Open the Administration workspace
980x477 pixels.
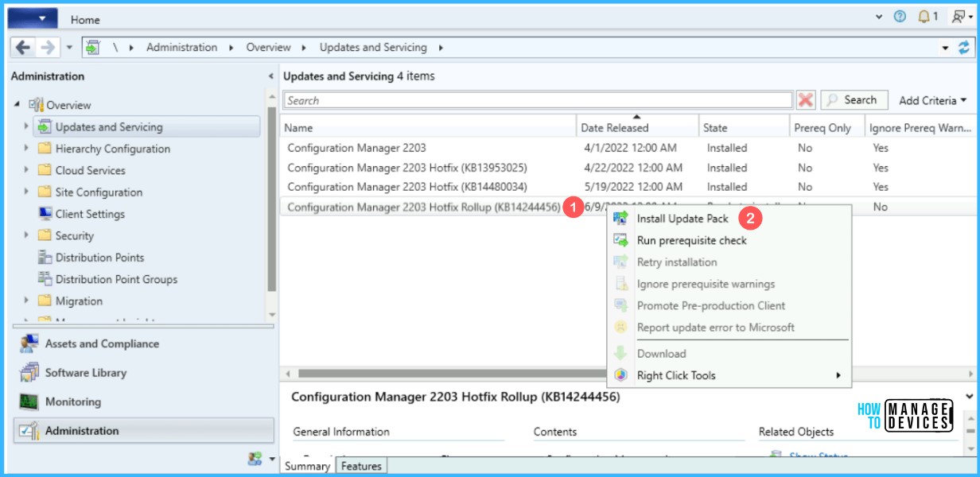144,431
